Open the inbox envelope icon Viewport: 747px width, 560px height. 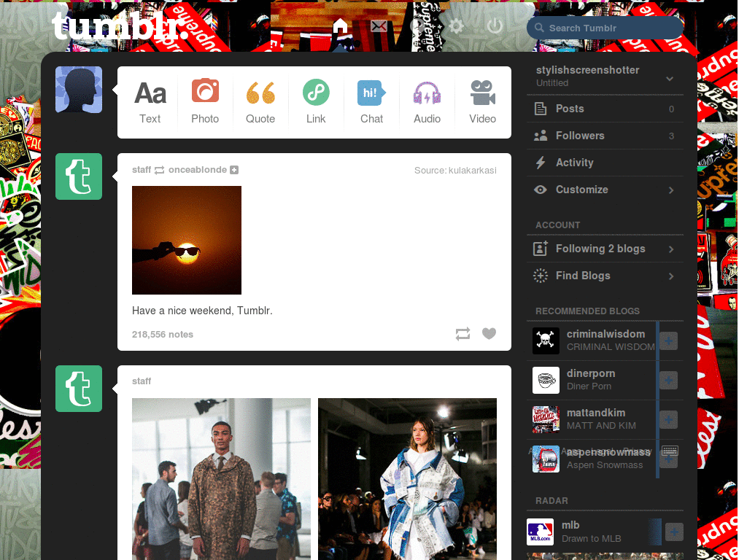(x=379, y=26)
